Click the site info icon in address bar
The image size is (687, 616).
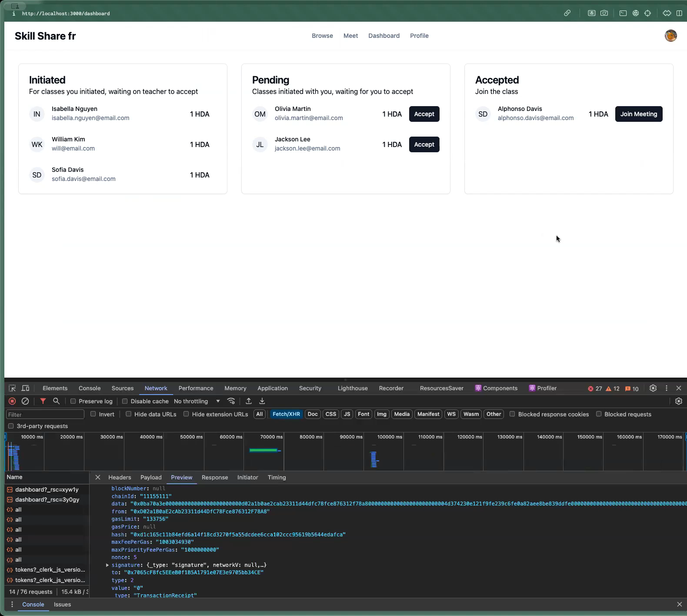pyautogui.click(x=14, y=13)
